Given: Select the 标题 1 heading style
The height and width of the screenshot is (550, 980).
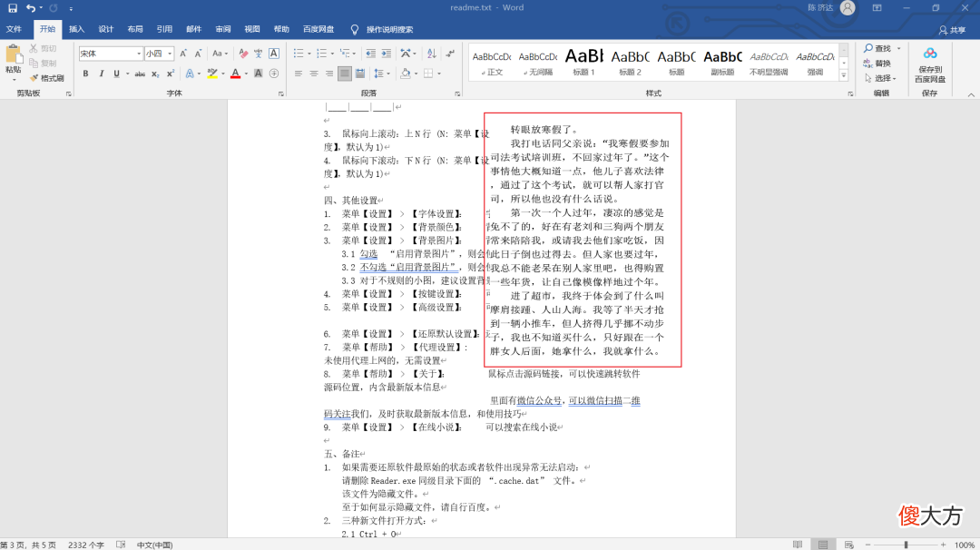Looking at the screenshot, I should click(x=583, y=63).
